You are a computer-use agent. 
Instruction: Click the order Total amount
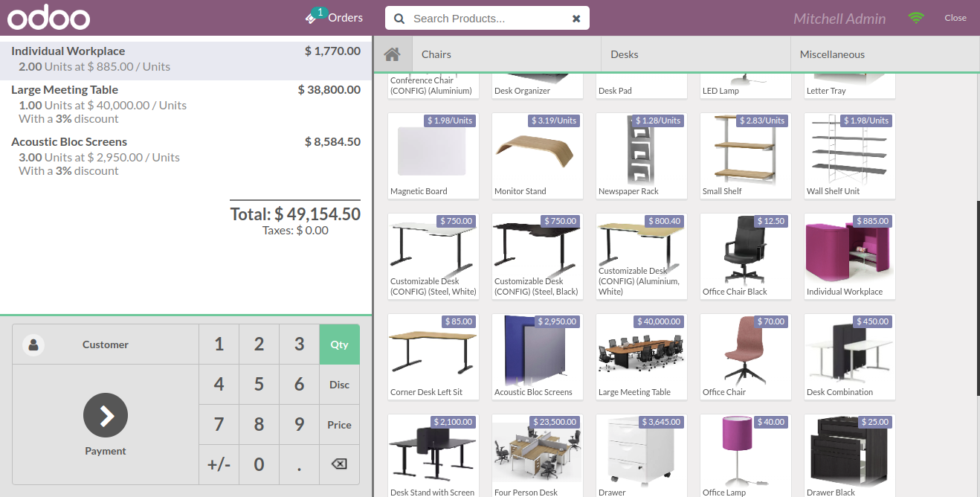point(295,214)
